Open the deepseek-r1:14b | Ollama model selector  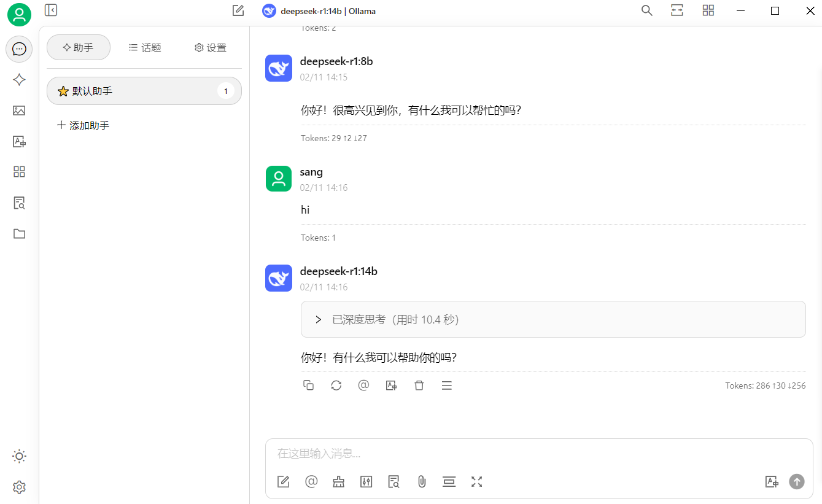click(x=319, y=11)
